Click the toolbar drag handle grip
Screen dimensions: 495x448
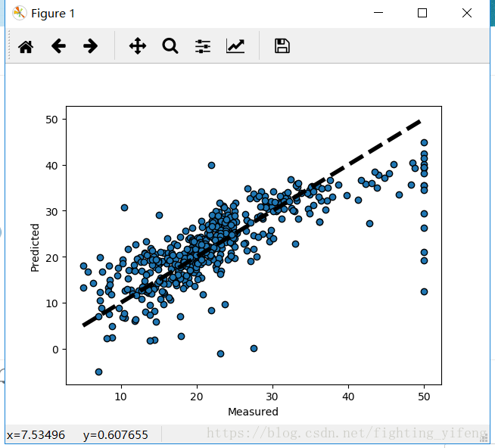tap(9, 45)
